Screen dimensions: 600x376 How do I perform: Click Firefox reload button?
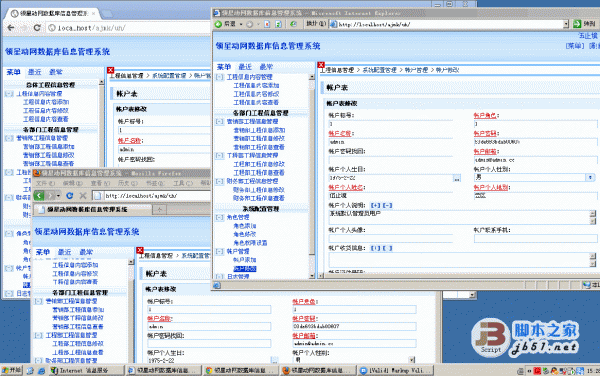[x=70, y=195]
